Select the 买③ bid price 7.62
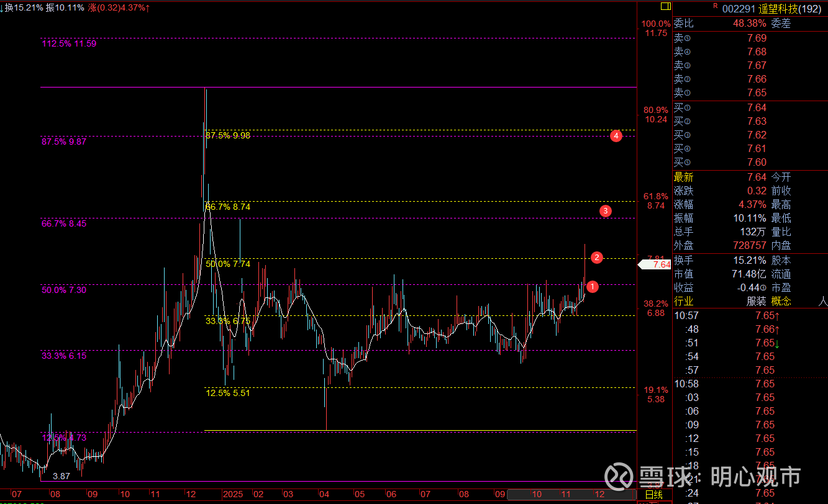Viewport: 828px width, 504px height. tap(757, 135)
